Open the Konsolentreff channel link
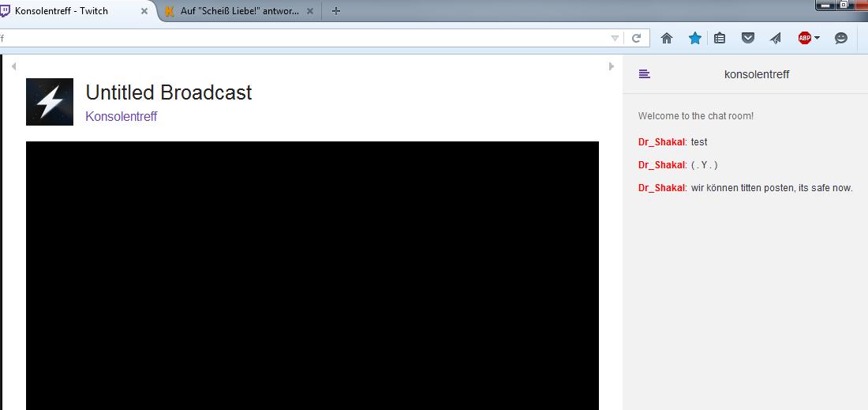The image size is (868, 410). pyautogui.click(x=122, y=117)
